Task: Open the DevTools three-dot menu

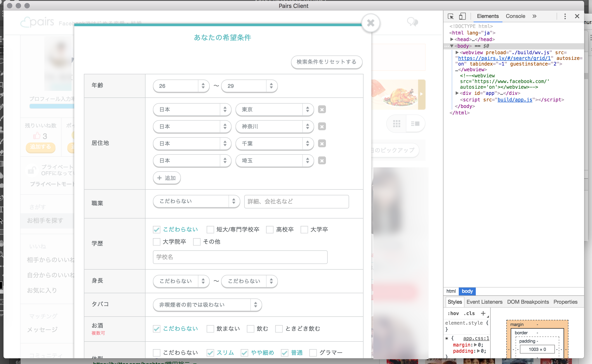Action: [565, 16]
